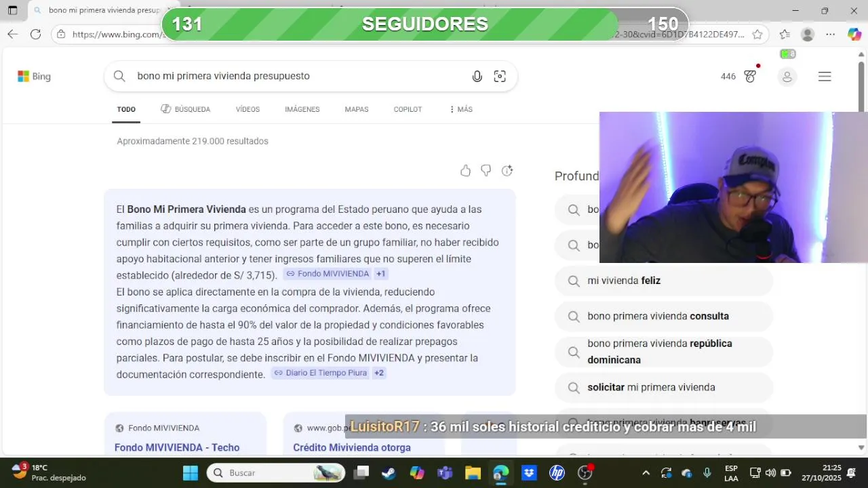The width and height of the screenshot is (868, 488).
Task: Expand the +2 sources next to Diario El Tiempo
Action: coord(379,373)
